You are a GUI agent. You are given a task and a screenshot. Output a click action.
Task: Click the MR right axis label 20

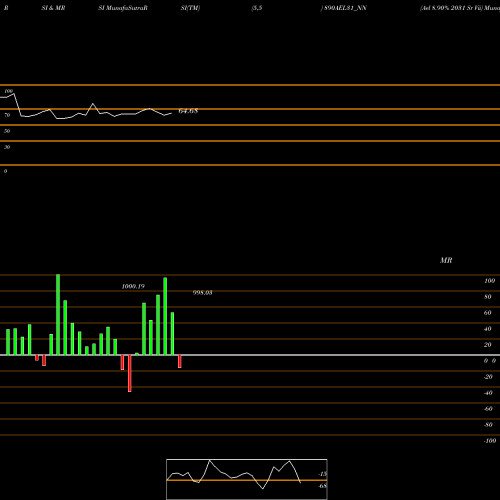point(488,345)
